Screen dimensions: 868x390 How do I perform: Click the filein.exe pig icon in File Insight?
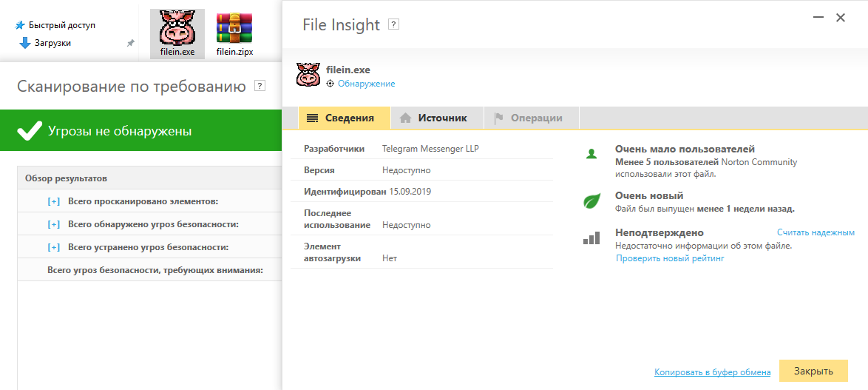point(308,74)
